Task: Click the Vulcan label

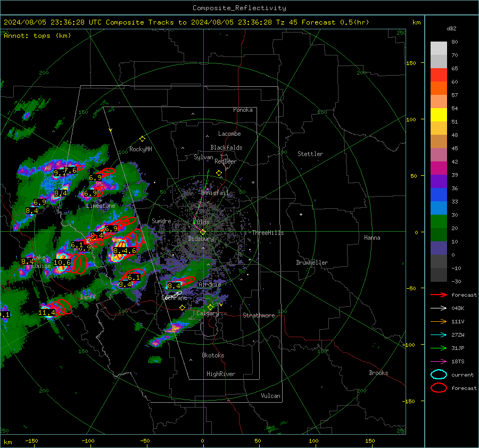Action: pyautogui.click(x=270, y=396)
